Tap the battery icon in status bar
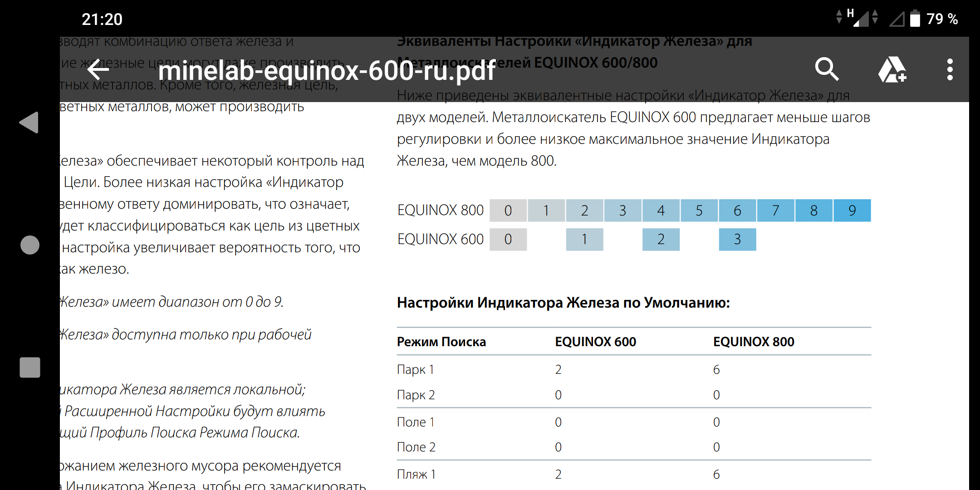The height and width of the screenshot is (490, 980). pos(915,19)
